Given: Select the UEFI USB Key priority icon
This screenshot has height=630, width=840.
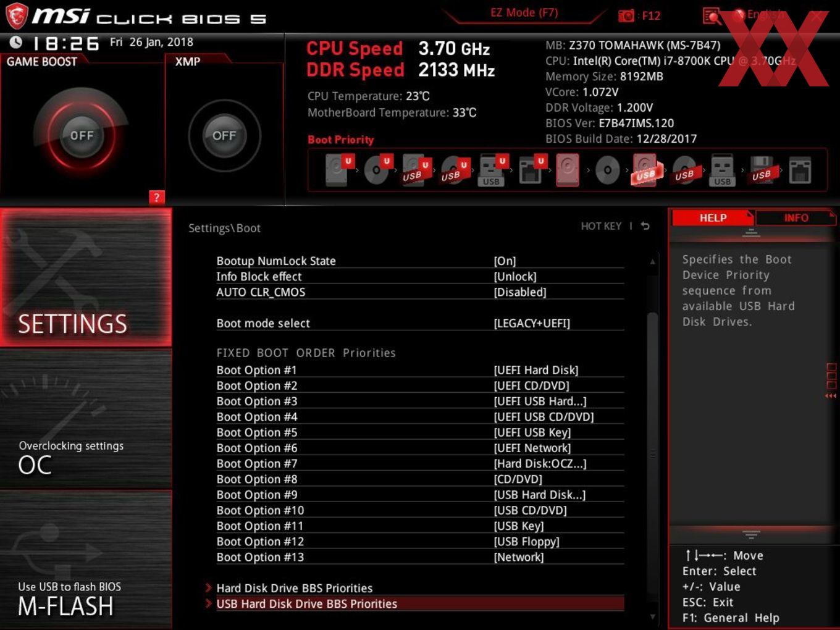Looking at the screenshot, I should click(492, 169).
